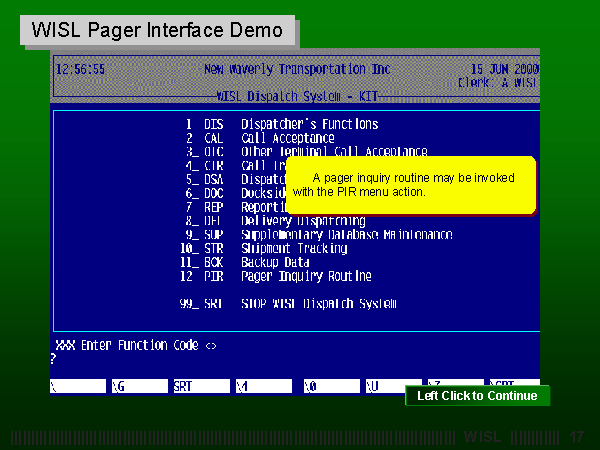The width and height of the screenshot is (600, 450).
Task: Choose the 3 OTC Other Terminal Call Acceptance entry
Action: pyautogui.click(x=307, y=152)
